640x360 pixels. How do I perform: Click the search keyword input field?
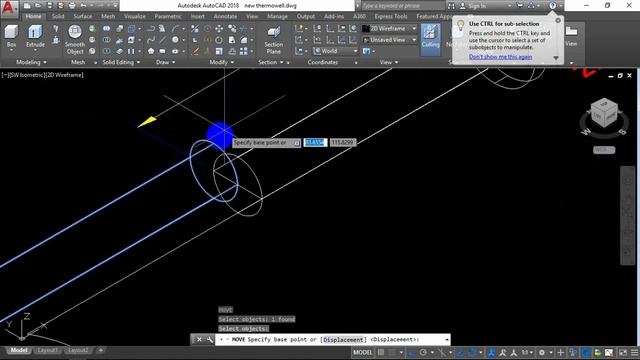tap(402, 6)
